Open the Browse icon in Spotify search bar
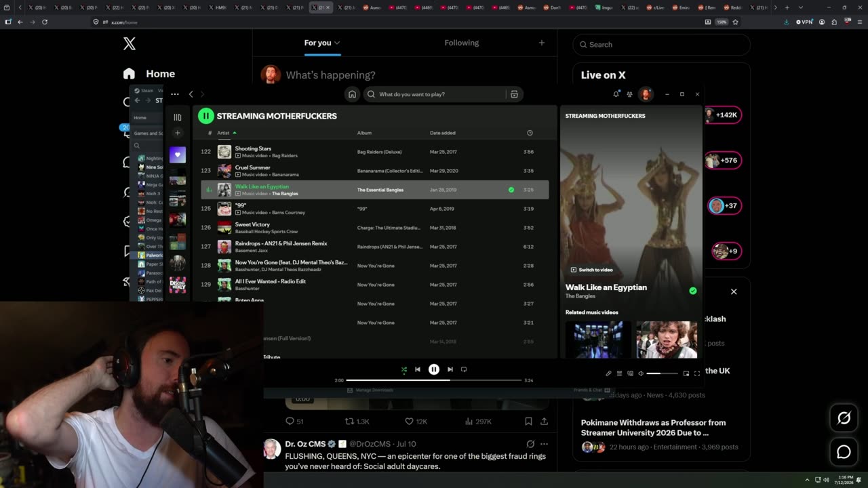 click(x=514, y=94)
